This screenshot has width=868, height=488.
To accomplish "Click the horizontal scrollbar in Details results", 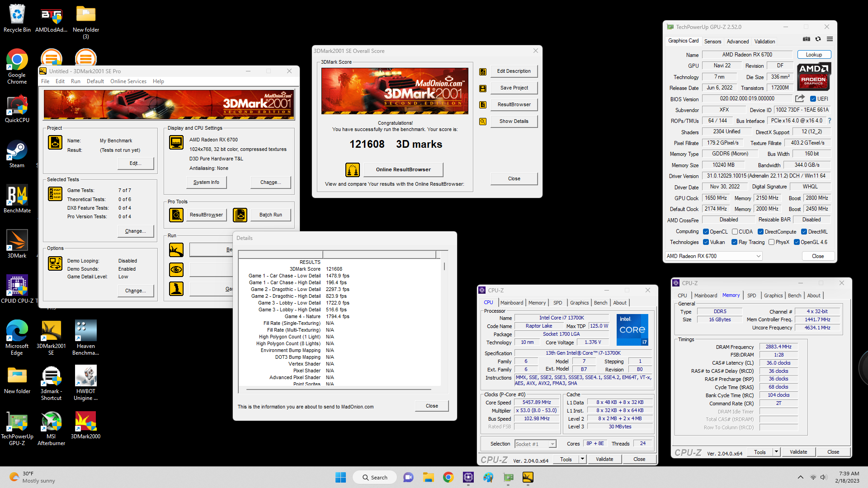I will click(x=339, y=389).
